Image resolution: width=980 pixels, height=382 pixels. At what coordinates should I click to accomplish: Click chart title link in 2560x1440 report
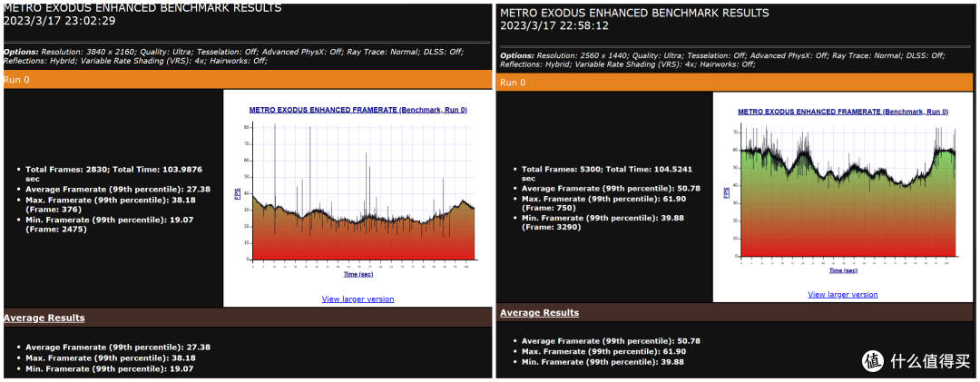tap(843, 112)
